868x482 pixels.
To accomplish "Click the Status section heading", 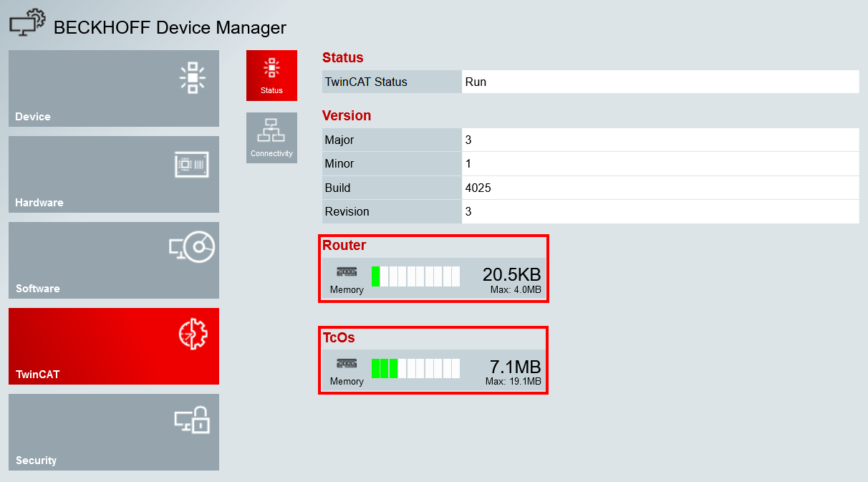I will 343,58.
